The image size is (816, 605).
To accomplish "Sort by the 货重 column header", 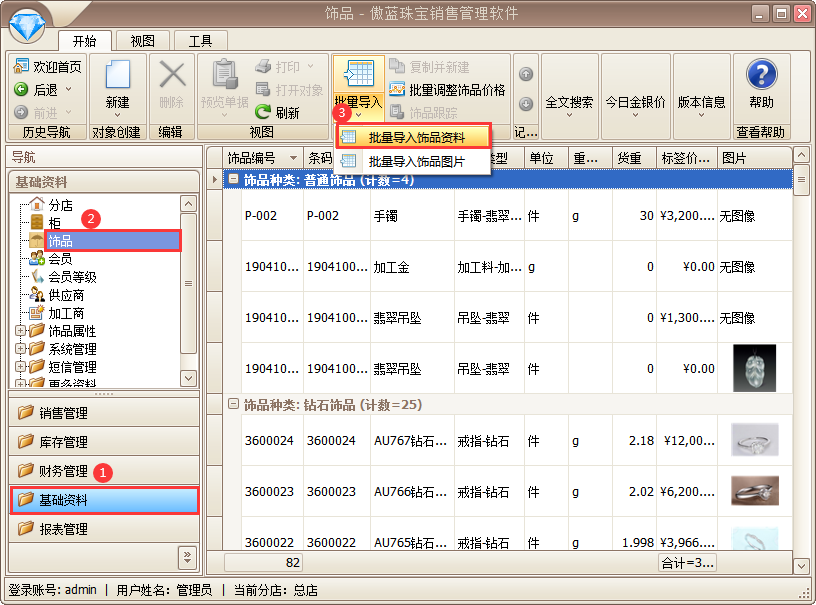I will [x=634, y=158].
